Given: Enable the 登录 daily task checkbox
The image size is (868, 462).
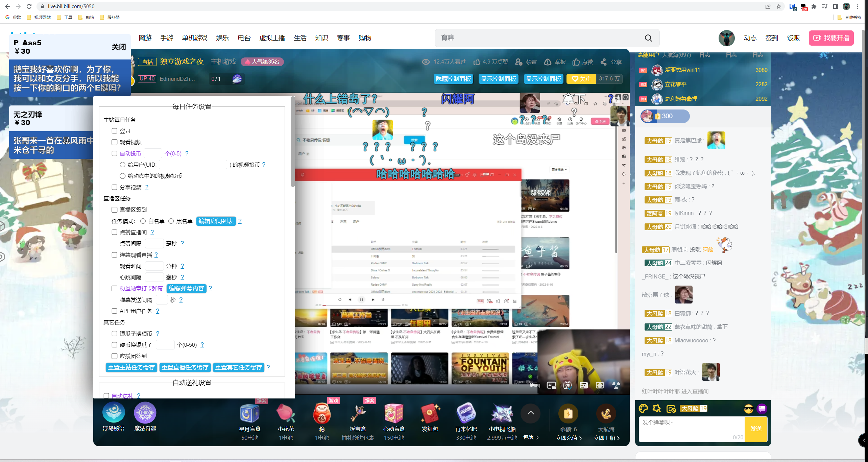Looking at the screenshot, I should [x=114, y=131].
